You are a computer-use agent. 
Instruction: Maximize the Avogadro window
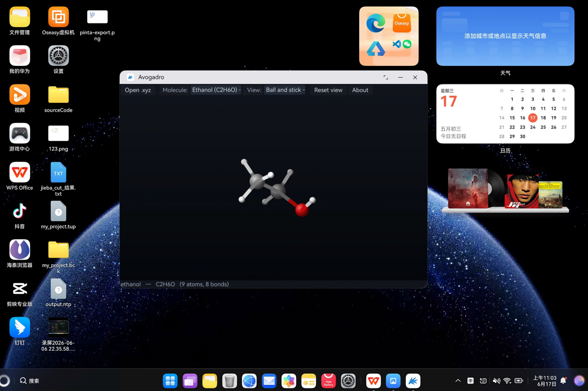tap(386, 77)
